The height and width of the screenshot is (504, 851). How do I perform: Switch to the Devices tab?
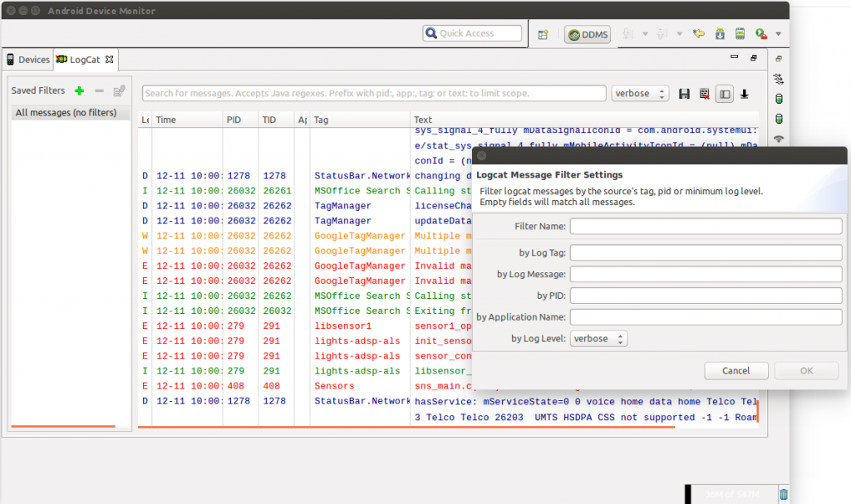pyautogui.click(x=28, y=60)
